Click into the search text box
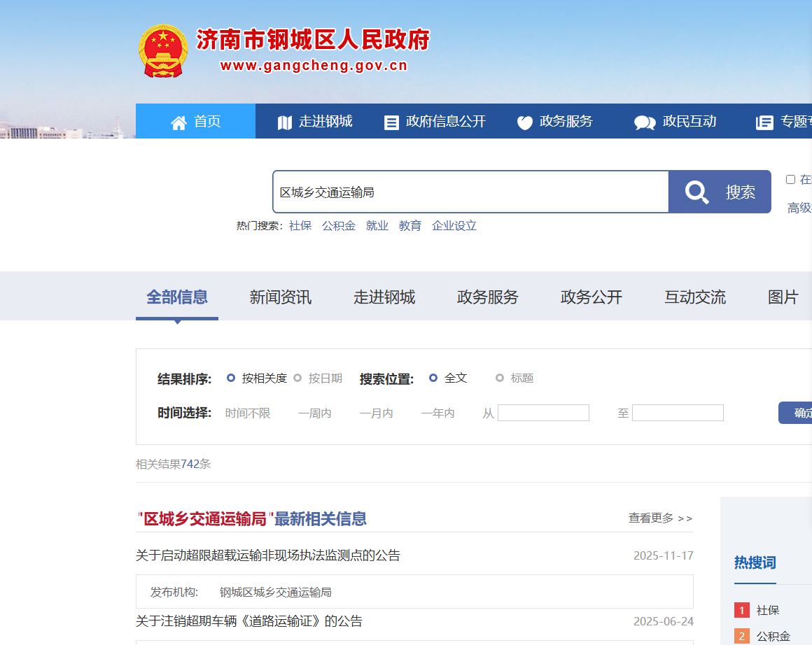Image resolution: width=812 pixels, height=645 pixels. coord(470,192)
